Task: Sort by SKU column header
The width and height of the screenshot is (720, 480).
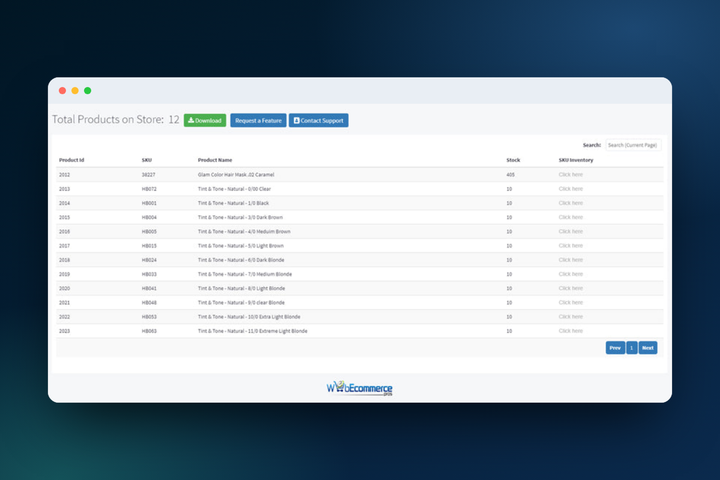Action: [x=146, y=160]
